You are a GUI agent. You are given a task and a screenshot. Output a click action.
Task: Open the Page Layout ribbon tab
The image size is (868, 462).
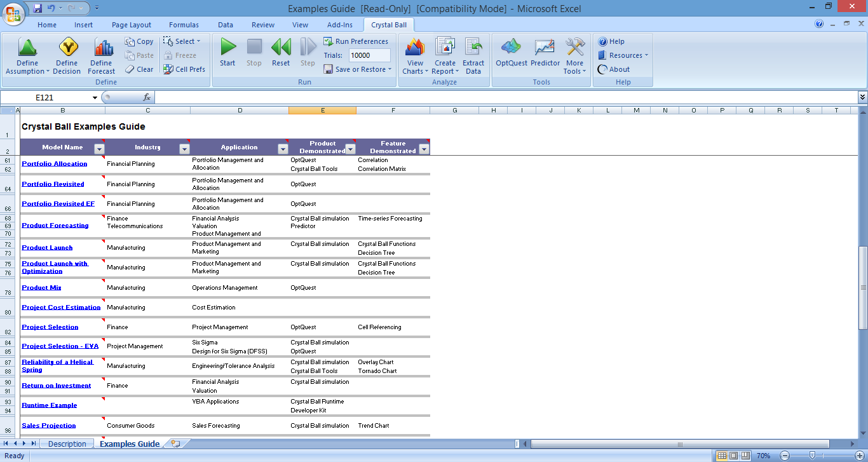tap(132, 25)
